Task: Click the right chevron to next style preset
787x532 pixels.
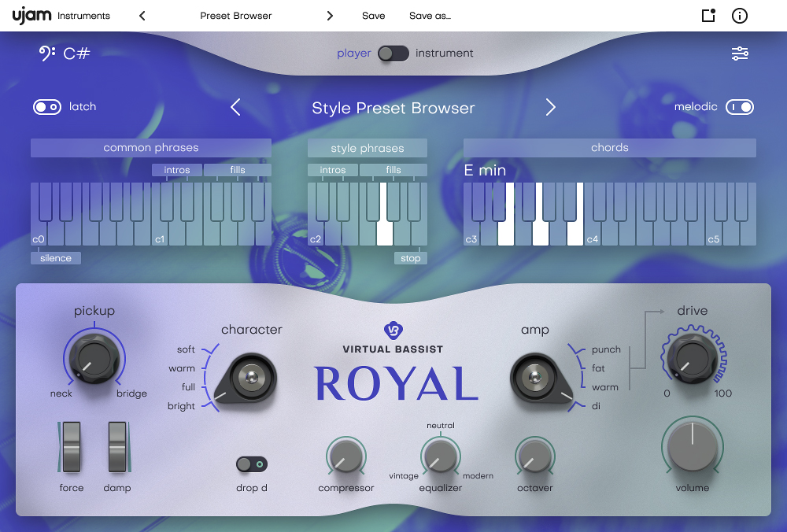Action: (x=551, y=107)
